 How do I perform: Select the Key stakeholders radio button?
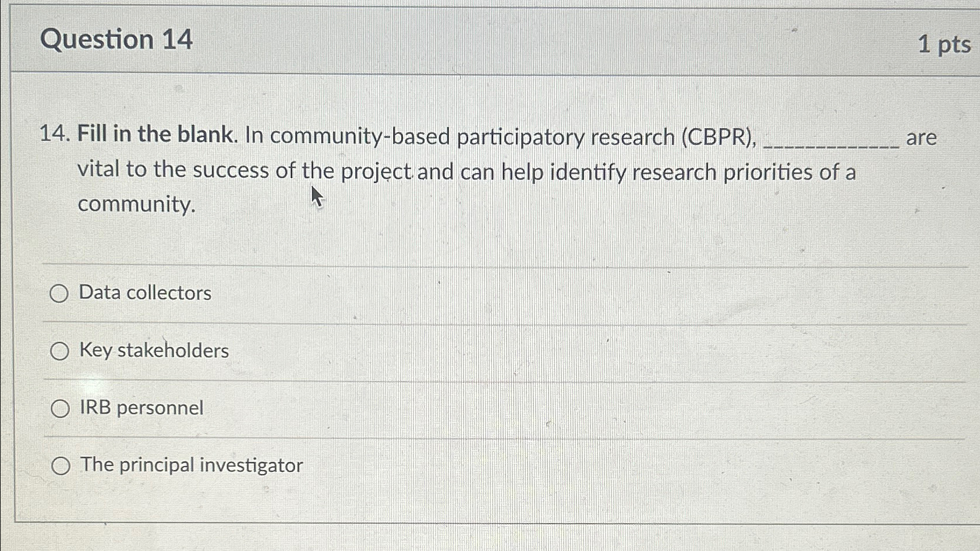[60, 351]
